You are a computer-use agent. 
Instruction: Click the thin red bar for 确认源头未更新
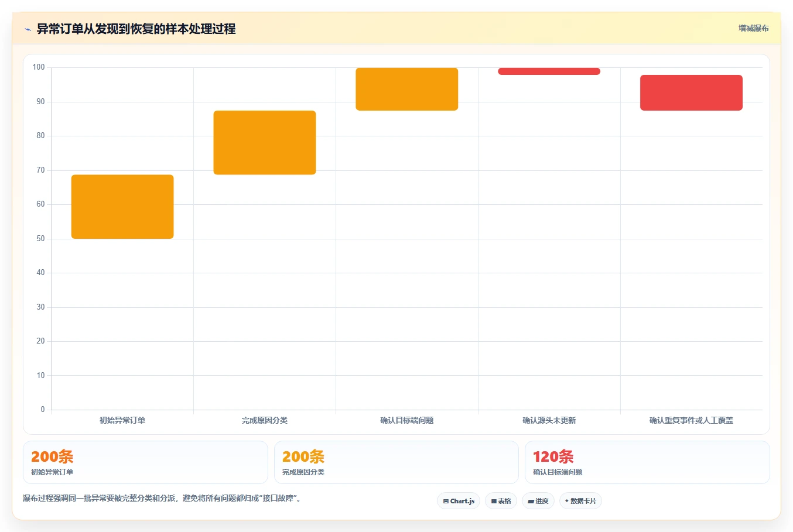click(549, 71)
